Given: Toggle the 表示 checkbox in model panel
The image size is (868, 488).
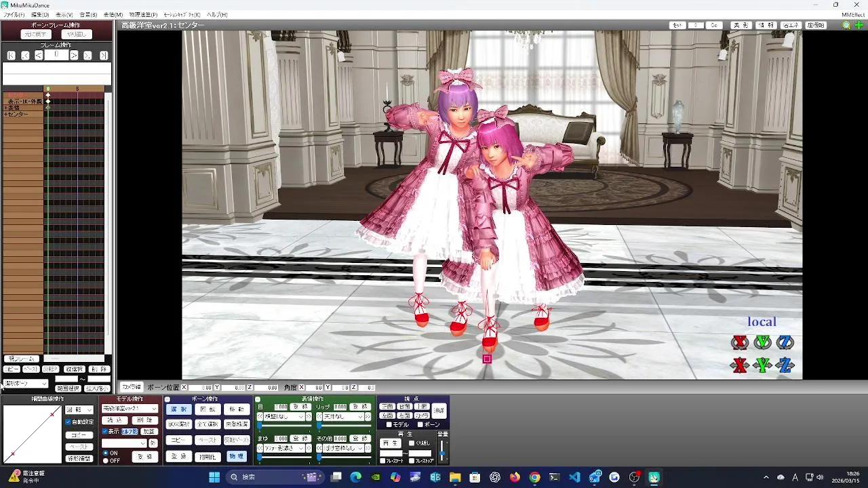Looking at the screenshot, I should click(x=104, y=431).
